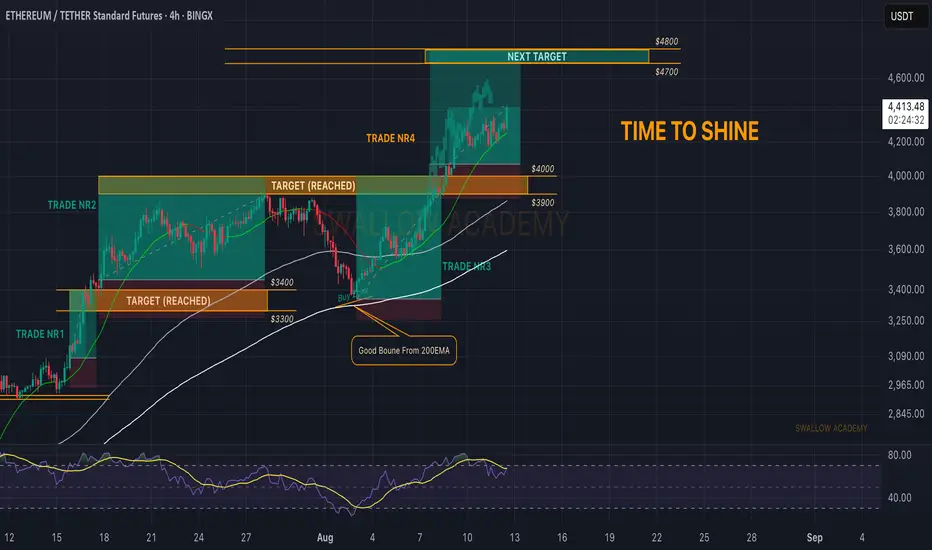Click the 'TRADE NR1' label
The image size is (932, 550).
40,334
